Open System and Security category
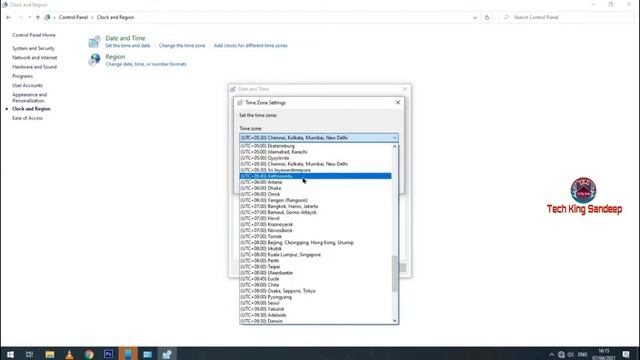 pyautogui.click(x=33, y=48)
